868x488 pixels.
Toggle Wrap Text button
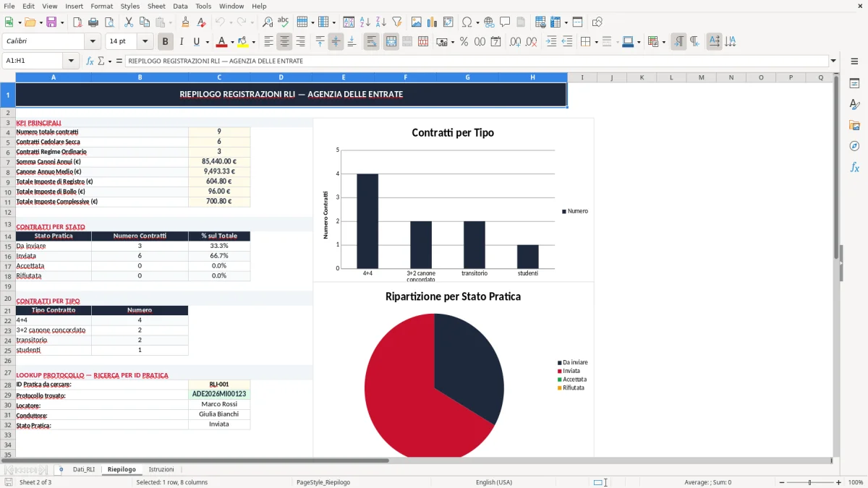(x=371, y=42)
